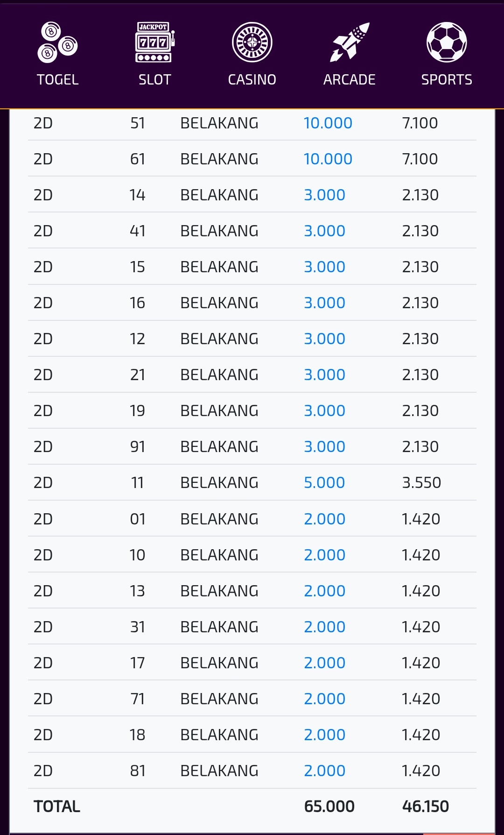
Task: Tap the 5.000 bet amount for number 11
Action: [324, 483]
